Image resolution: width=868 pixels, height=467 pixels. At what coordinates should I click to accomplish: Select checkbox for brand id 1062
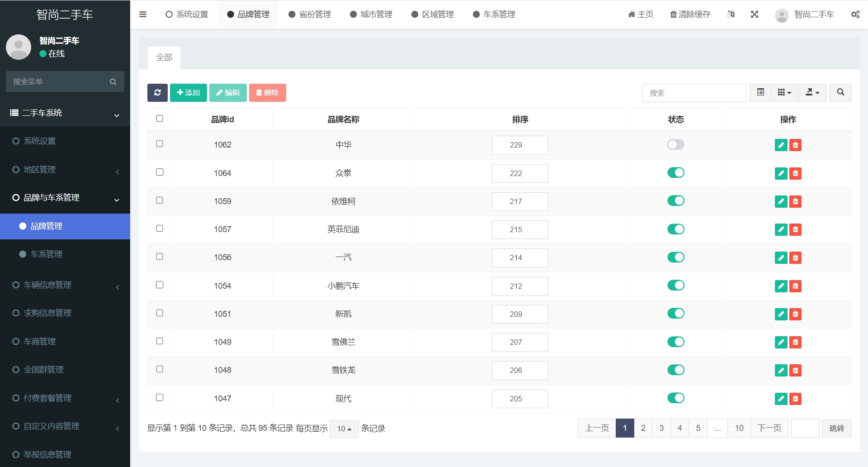160,144
